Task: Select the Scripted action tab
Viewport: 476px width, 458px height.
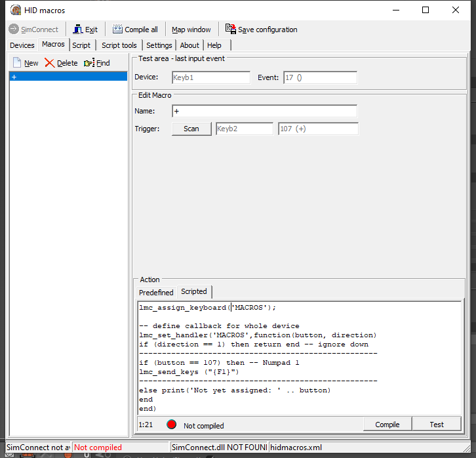Action: pyautogui.click(x=193, y=291)
